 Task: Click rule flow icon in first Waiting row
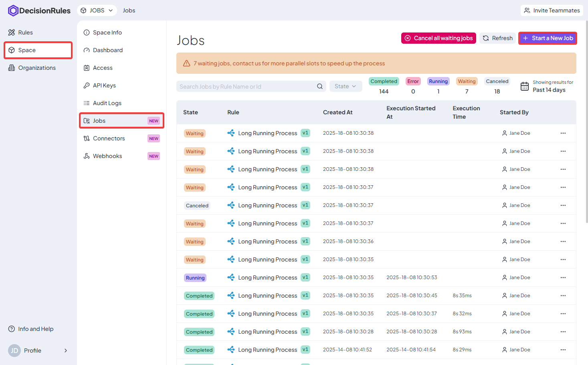pos(231,133)
